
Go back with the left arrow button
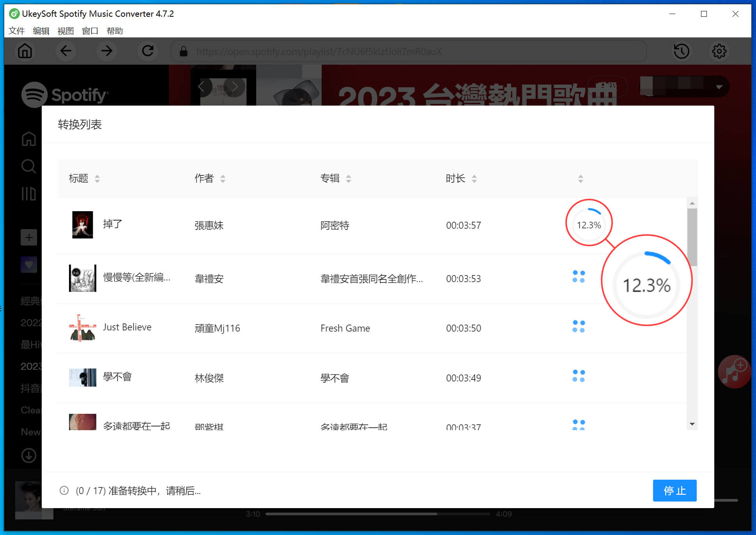tap(66, 51)
